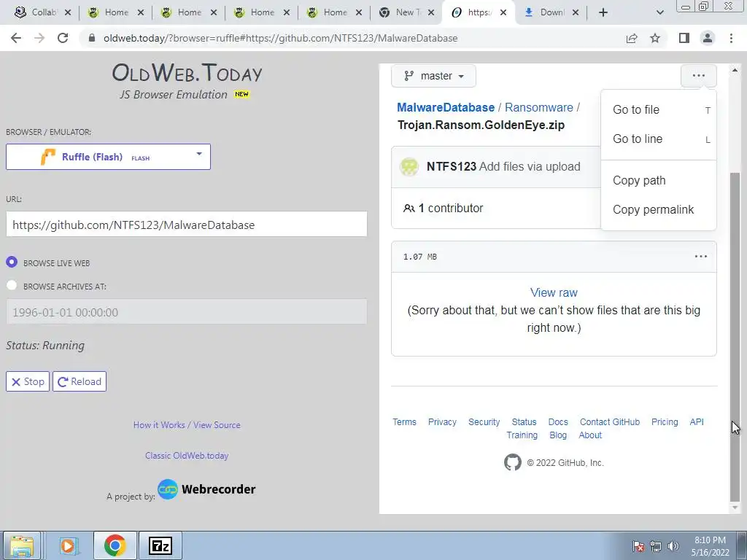Click 1 contributor text
This screenshot has height=560, width=747.
451,208
